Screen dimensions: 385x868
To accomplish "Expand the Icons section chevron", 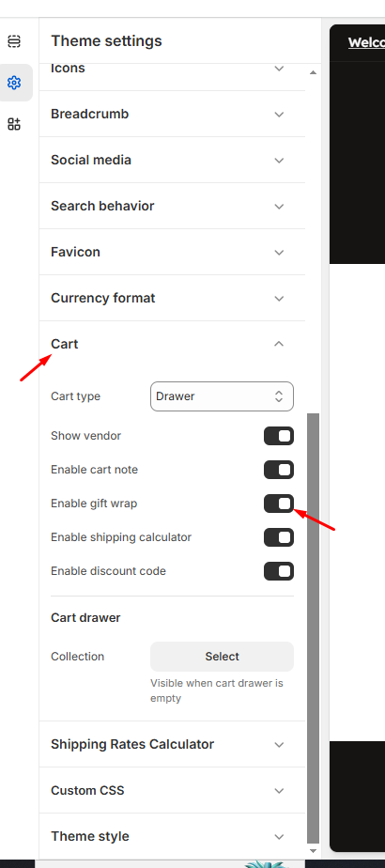I will click(x=279, y=69).
